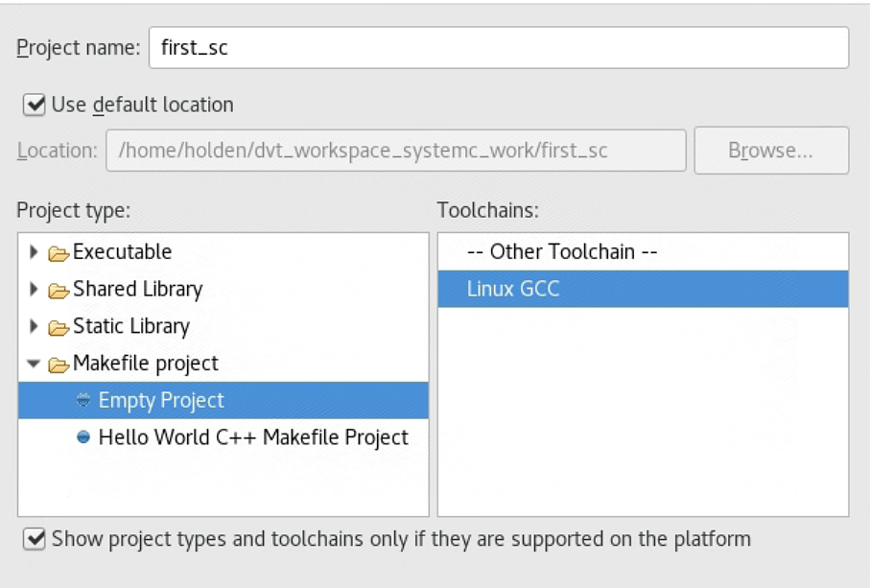Click the Empty Project template icon
This screenshot has height=588, width=870.
(x=84, y=401)
